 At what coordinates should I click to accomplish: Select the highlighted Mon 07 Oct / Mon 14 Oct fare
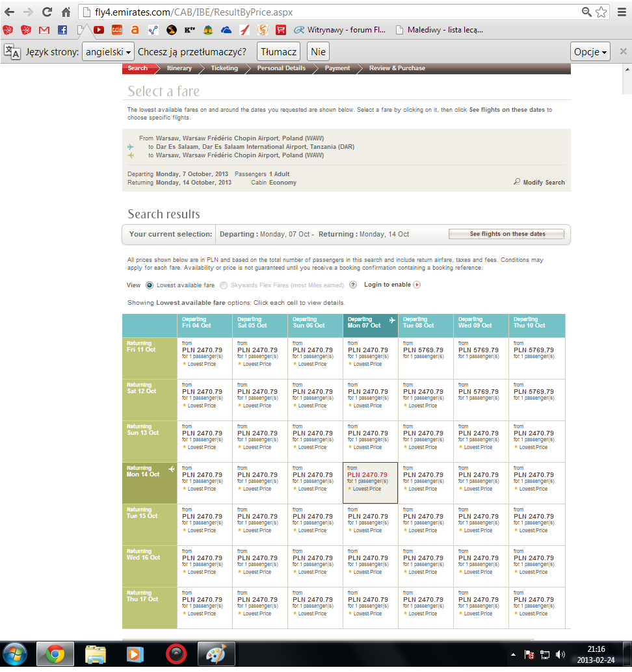[371, 483]
